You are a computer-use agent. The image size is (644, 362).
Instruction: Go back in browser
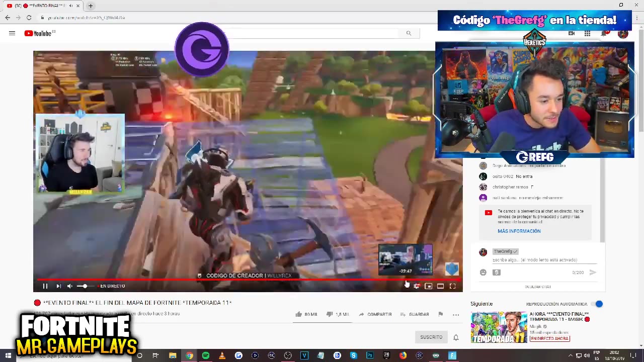(8, 18)
